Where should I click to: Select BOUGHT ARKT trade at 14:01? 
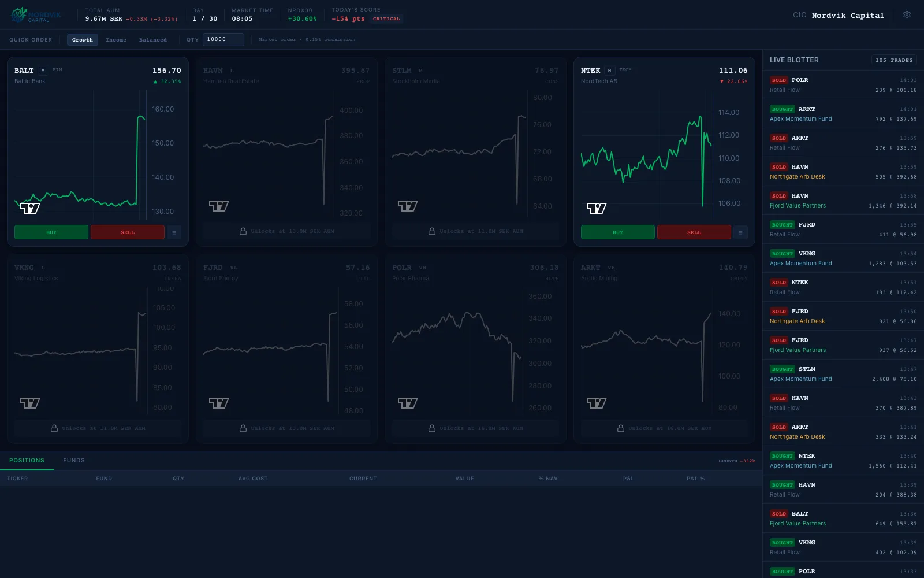pyautogui.click(x=843, y=114)
